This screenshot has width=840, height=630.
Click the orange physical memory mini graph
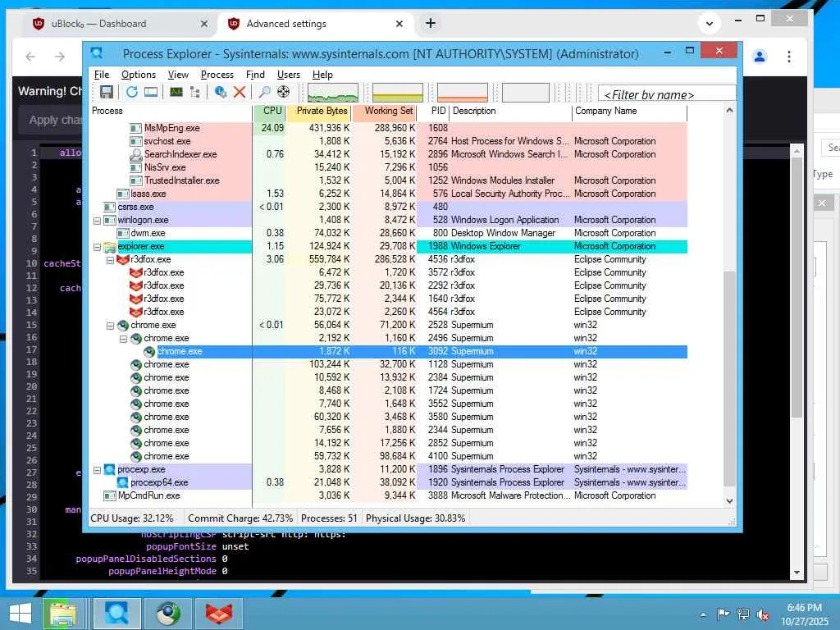(463, 92)
